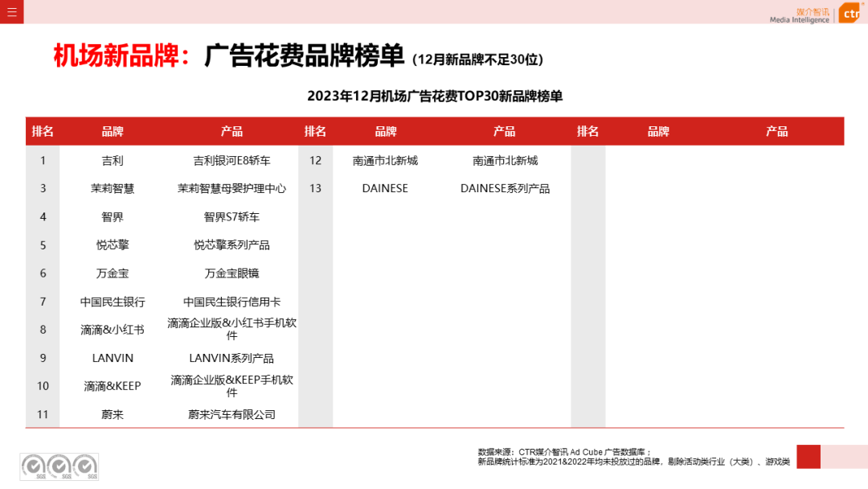Click the LANVIN brand entry

113,358
